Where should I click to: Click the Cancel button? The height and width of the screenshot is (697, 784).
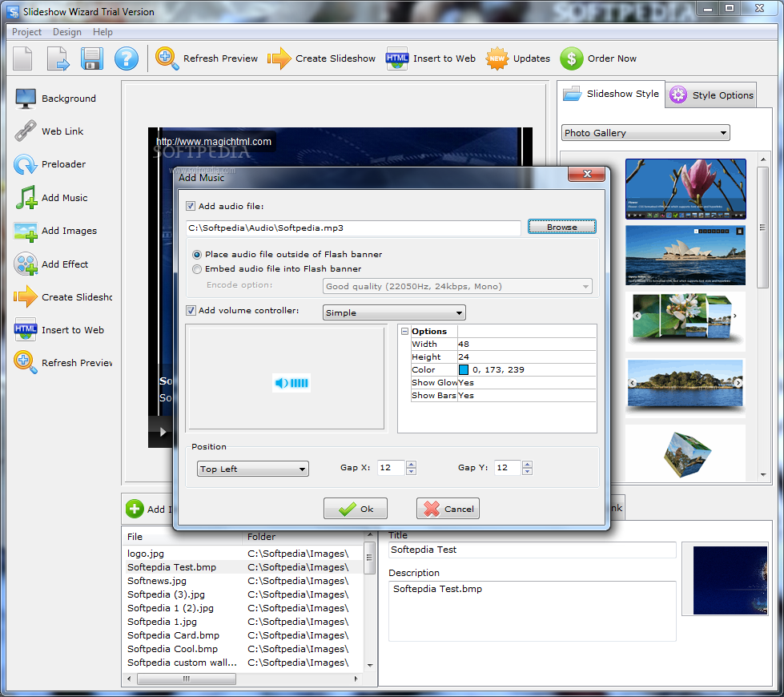point(448,509)
